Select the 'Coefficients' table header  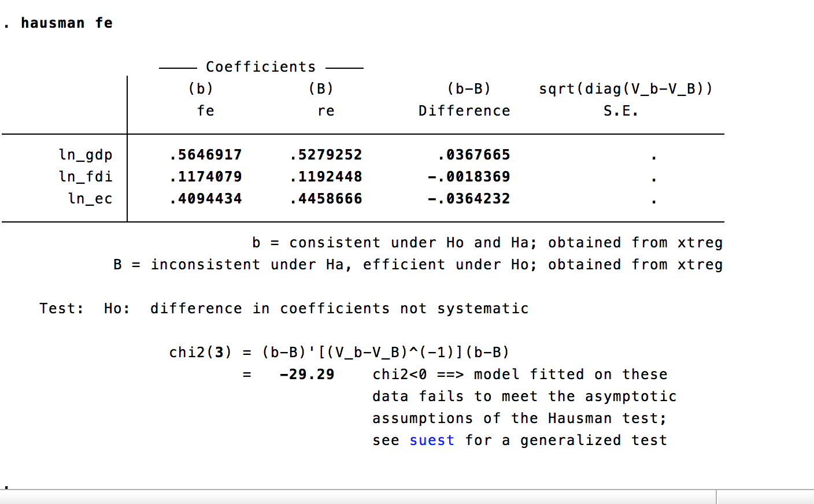coord(261,67)
